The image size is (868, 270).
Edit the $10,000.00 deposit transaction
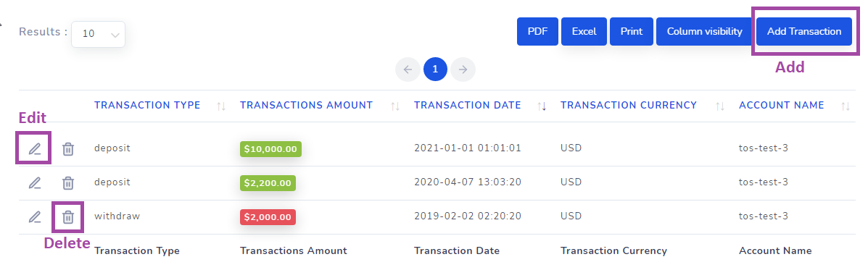[34, 148]
